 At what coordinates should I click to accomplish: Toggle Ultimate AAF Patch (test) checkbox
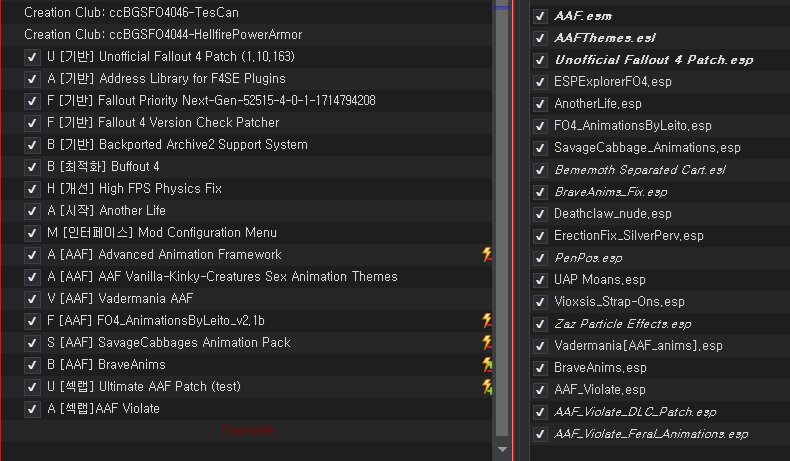[32, 387]
